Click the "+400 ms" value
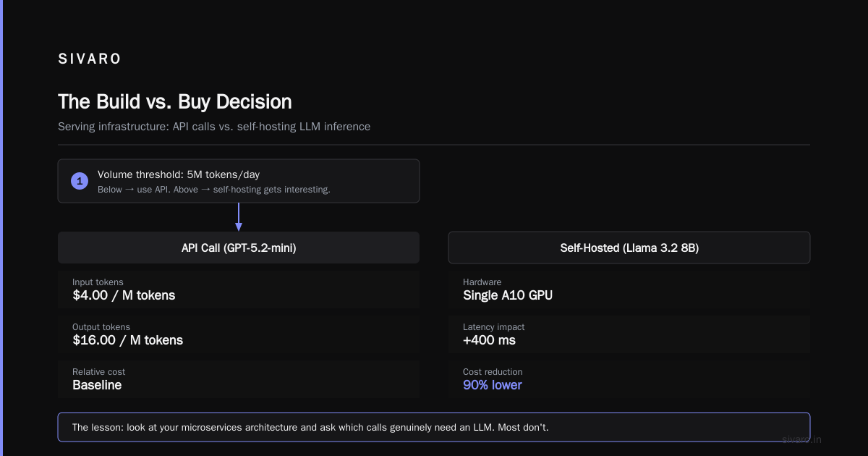The image size is (868, 456). 490,340
